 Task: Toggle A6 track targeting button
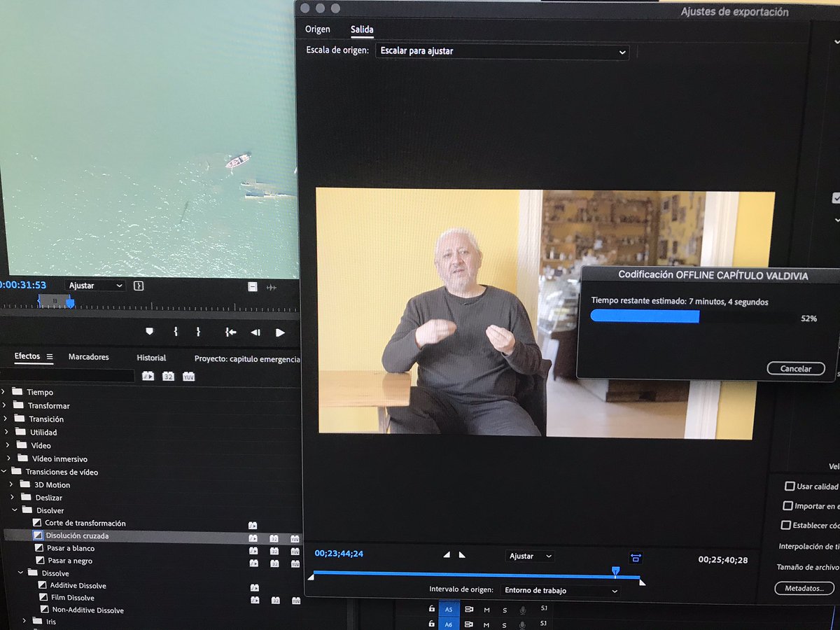449,624
